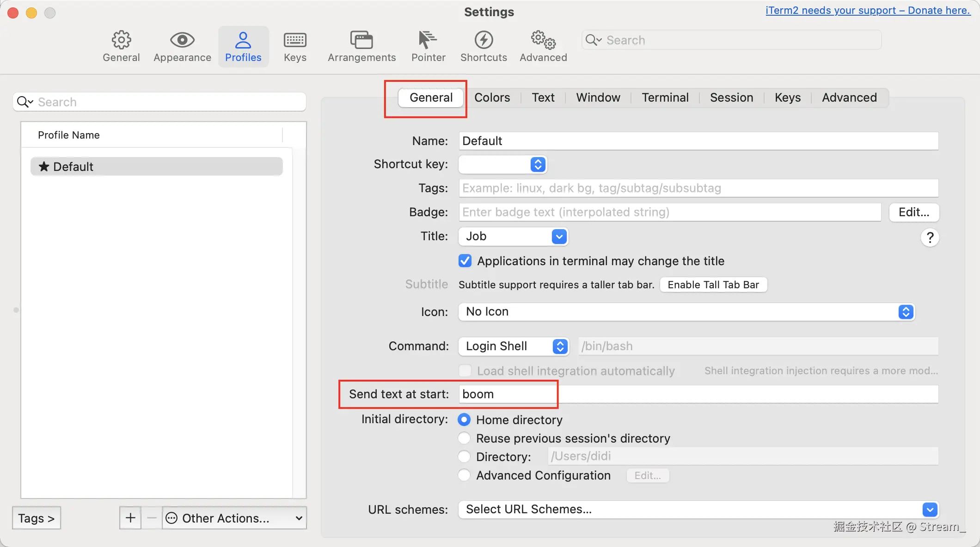Image resolution: width=980 pixels, height=547 pixels.
Task: Expand the Command Login Shell dropdown
Action: [513, 346]
